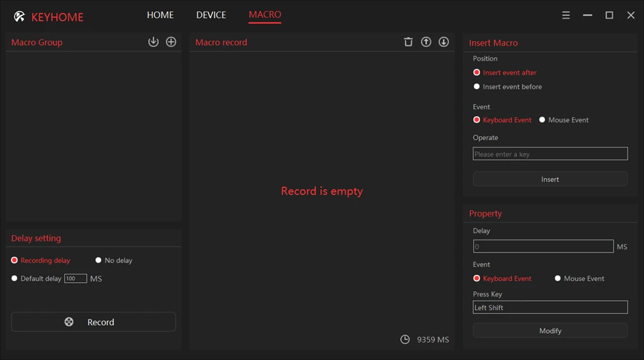Click the default delay 100 MS field
Viewport: 644px width, 360px height.
coord(75,278)
